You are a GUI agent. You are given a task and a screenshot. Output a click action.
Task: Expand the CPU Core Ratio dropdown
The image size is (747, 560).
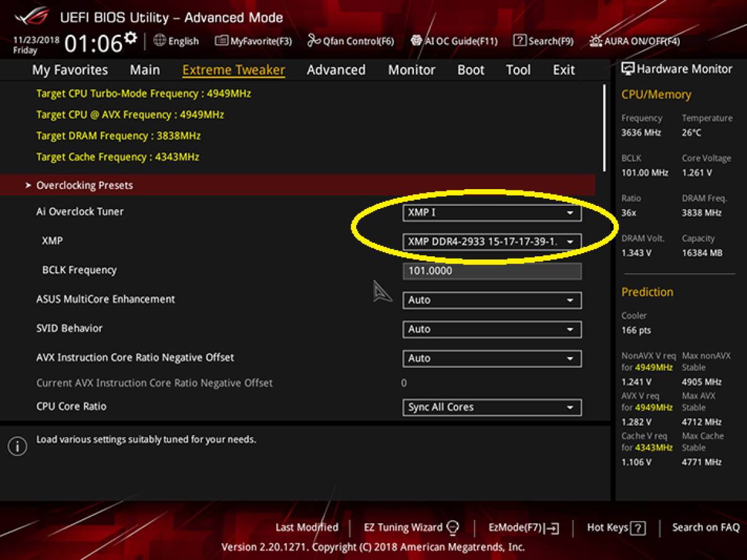[492, 407]
